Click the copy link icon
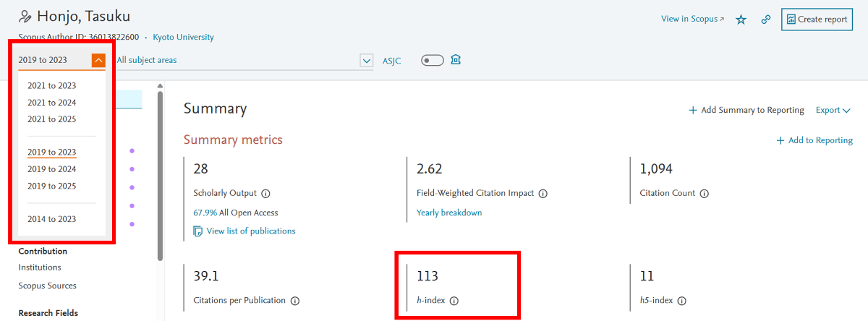868x321 pixels. [766, 20]
